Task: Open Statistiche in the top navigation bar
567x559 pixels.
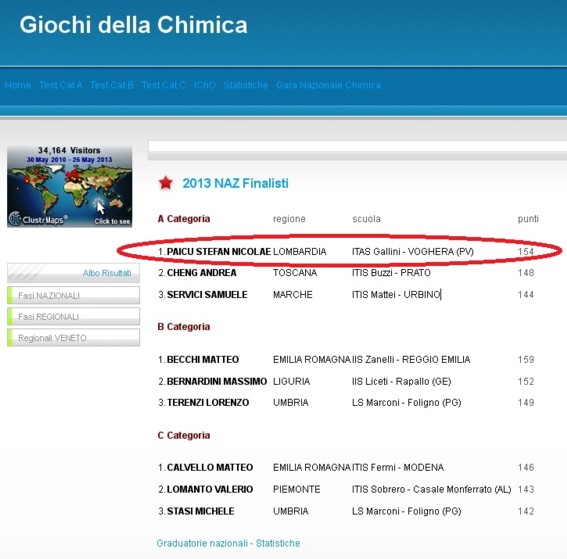Action: 246,85
